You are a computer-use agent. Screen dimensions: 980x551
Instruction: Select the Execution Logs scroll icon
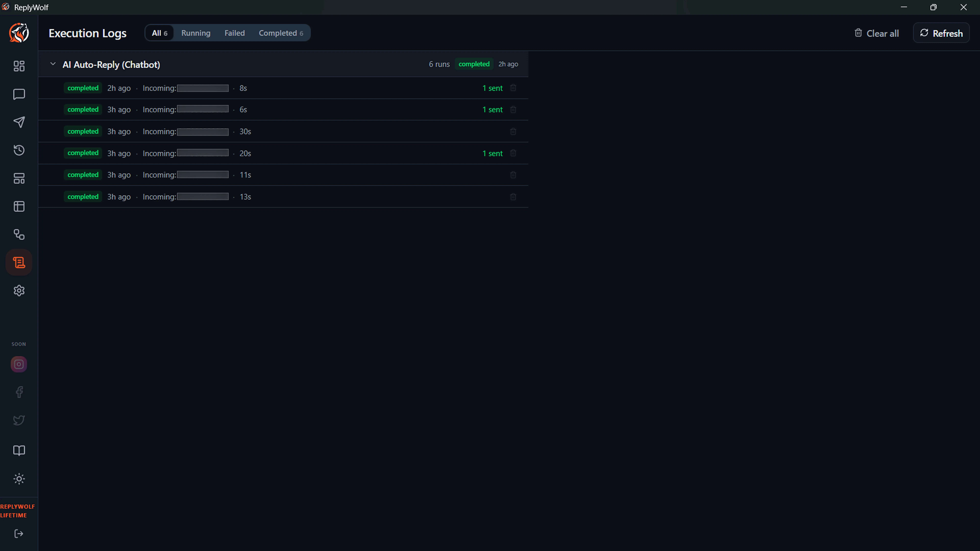tap(19, 262)
